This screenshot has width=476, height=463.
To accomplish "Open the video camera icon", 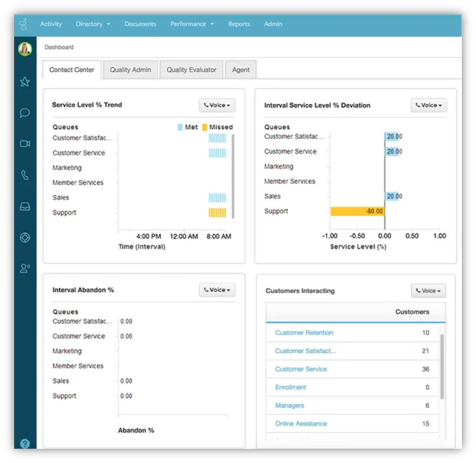I will click(x=25, y=143).
